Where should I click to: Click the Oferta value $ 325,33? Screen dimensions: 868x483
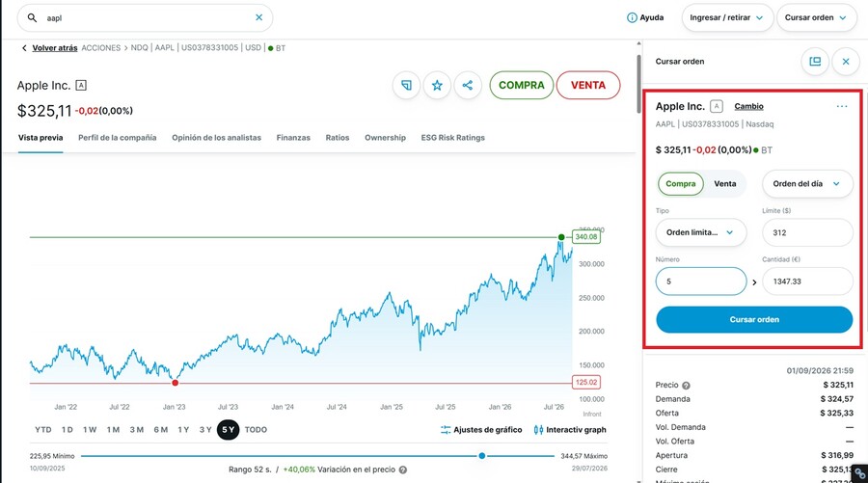837,413
